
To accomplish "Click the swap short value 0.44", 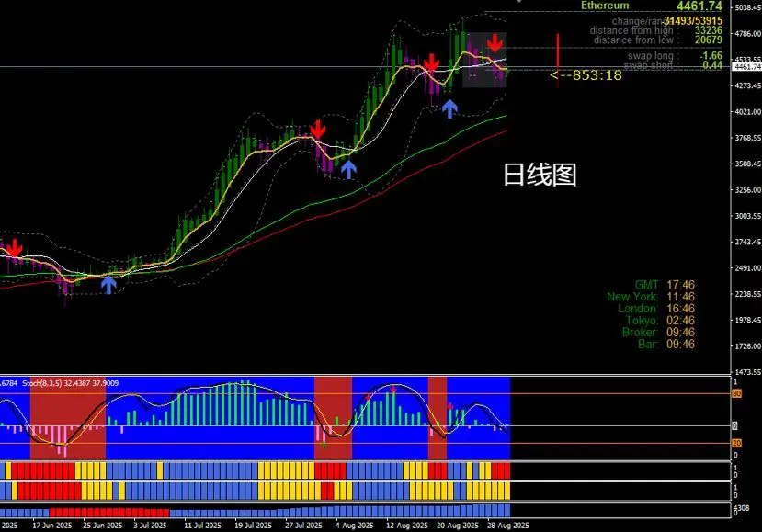I will click(x=712, y=64).
